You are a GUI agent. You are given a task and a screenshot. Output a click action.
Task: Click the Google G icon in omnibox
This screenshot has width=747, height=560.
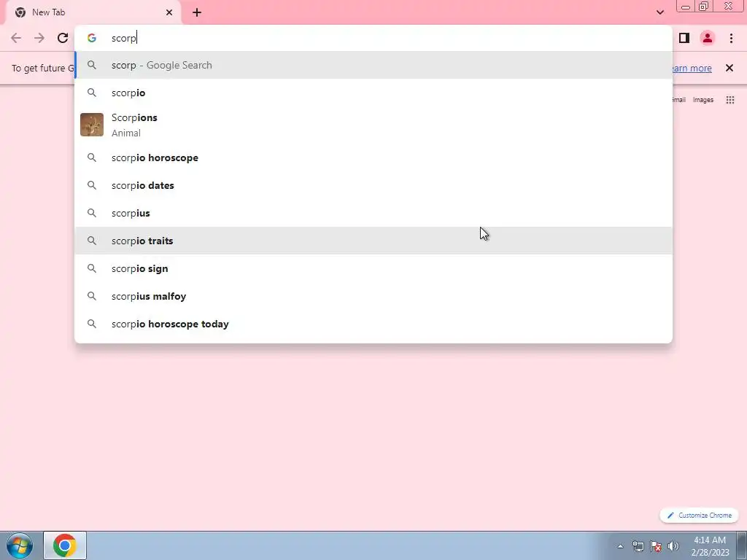92,38
